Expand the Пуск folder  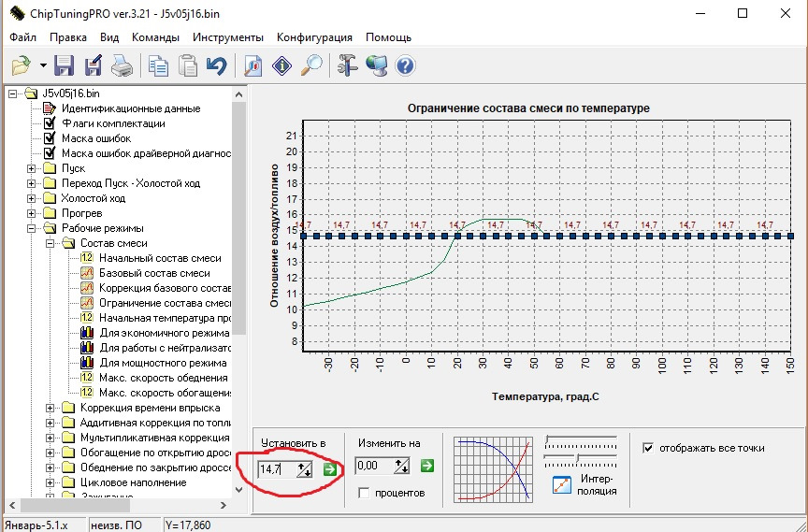[32, 169]
